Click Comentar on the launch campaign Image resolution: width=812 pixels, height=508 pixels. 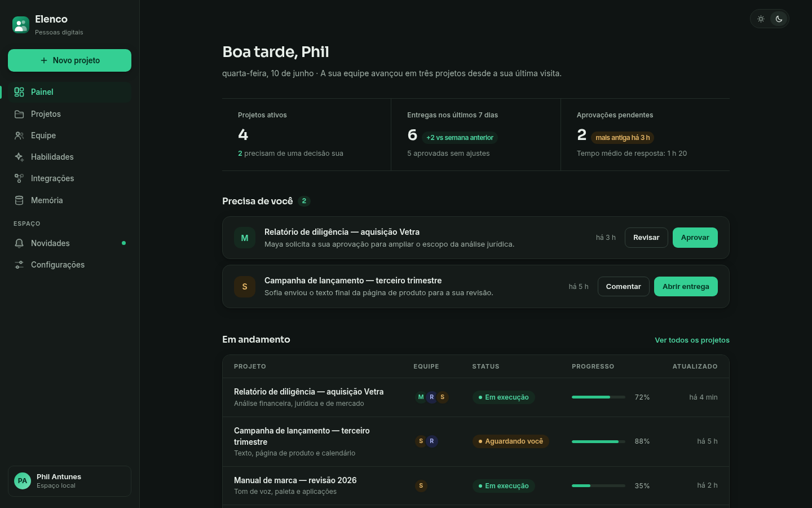point(624,287)
